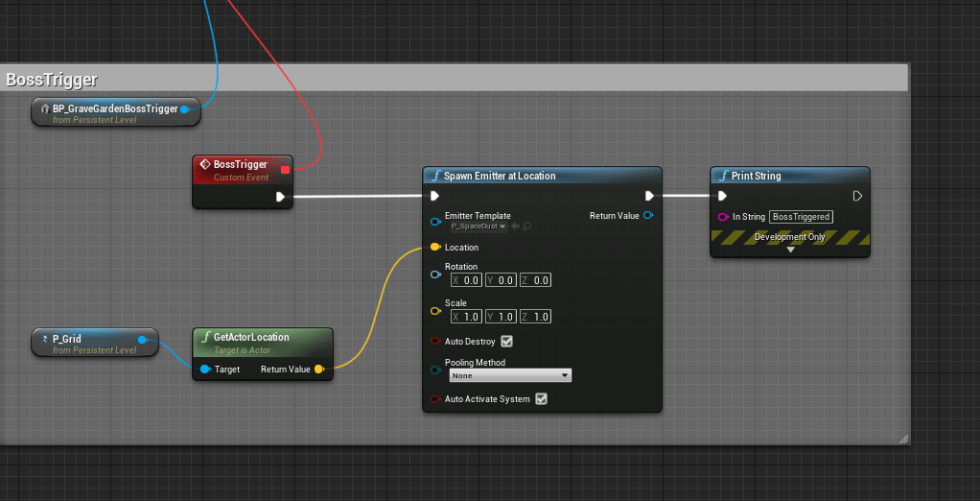Viewport: 980px width, 501px height.
Task: Click the Target pin on GetActorLocation
Action: (x=205, y=369)
